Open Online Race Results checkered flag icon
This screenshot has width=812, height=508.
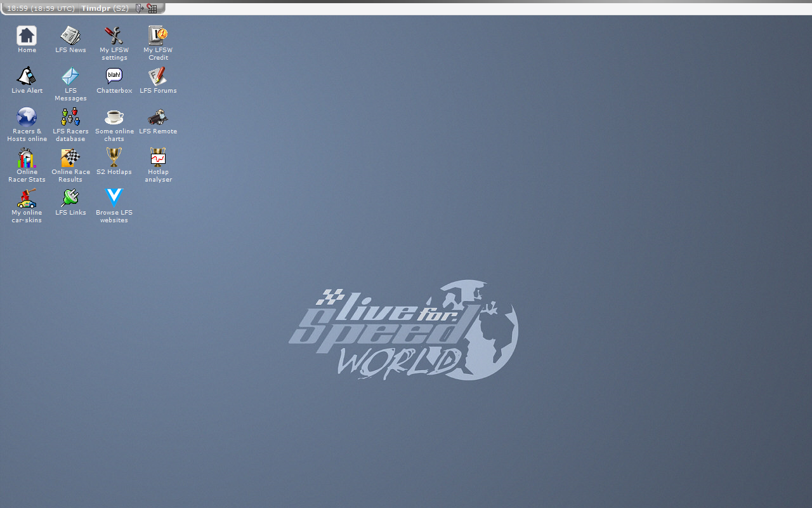coord(70,157)
